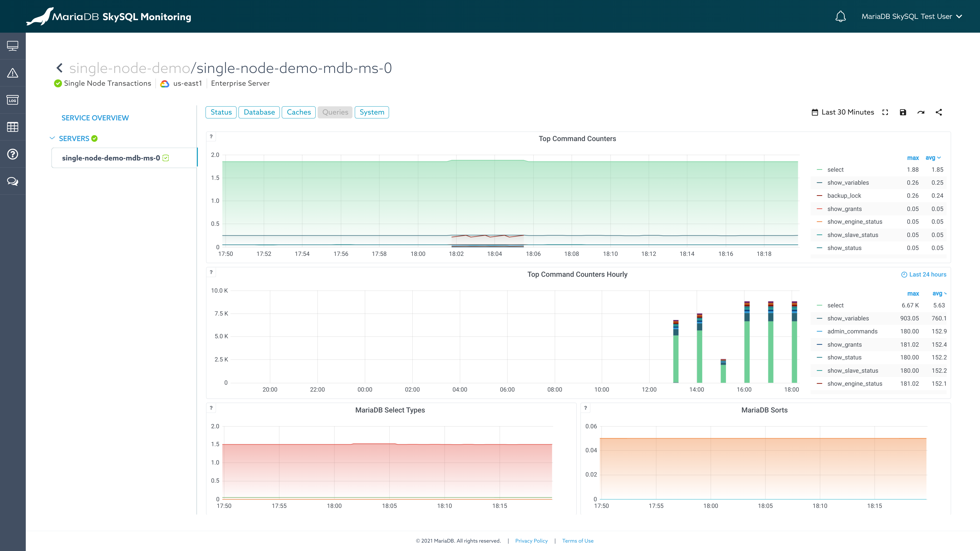Open the table grid sidebar icon
This screenshot has width=980, height=551.
coord(13,127)
